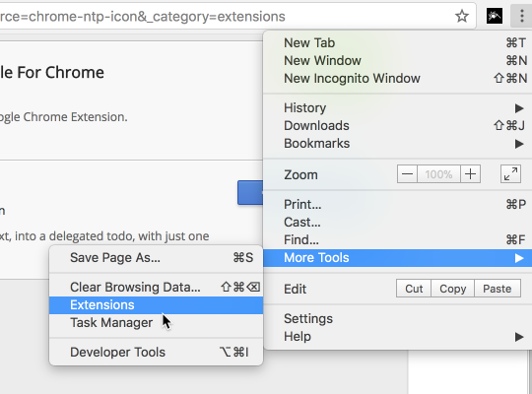Click the blue button on the page
The height and width of the screenshot is (394, 532).
(250, 192)
